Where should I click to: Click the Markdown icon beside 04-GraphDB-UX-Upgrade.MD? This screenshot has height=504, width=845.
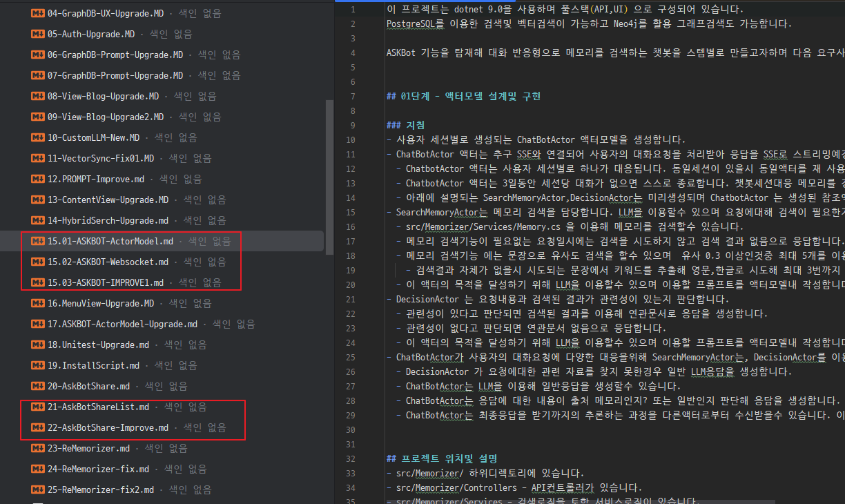point(39,13)
